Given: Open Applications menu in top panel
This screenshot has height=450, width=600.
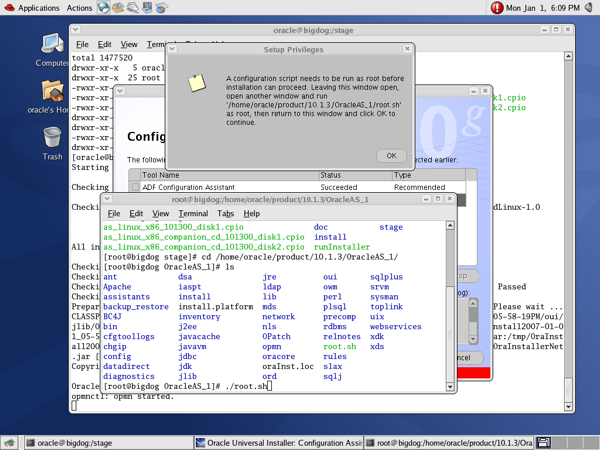Looking at the screenshot, I should coord(39,8).
